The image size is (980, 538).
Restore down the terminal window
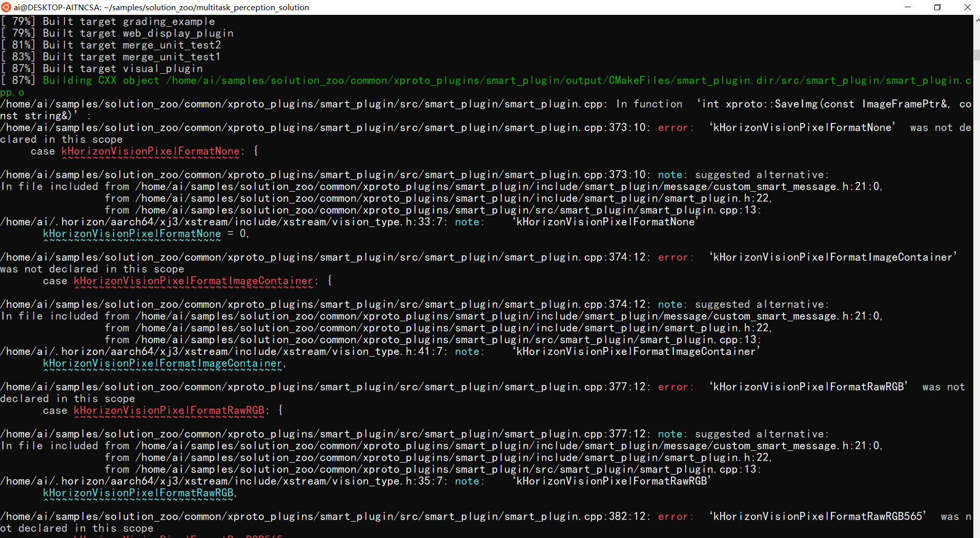pyautogui.click(x=937, y=7)
